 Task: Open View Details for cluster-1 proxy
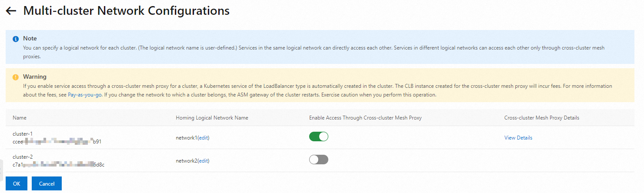pos(518,138)
